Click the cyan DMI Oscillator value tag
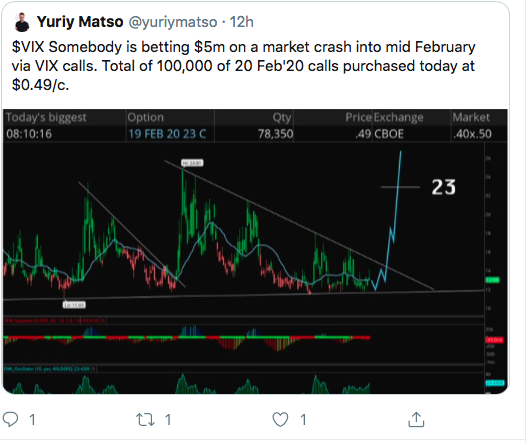This screenshot has width=529, height=442. pyautogui.click(x=495, y=383)
